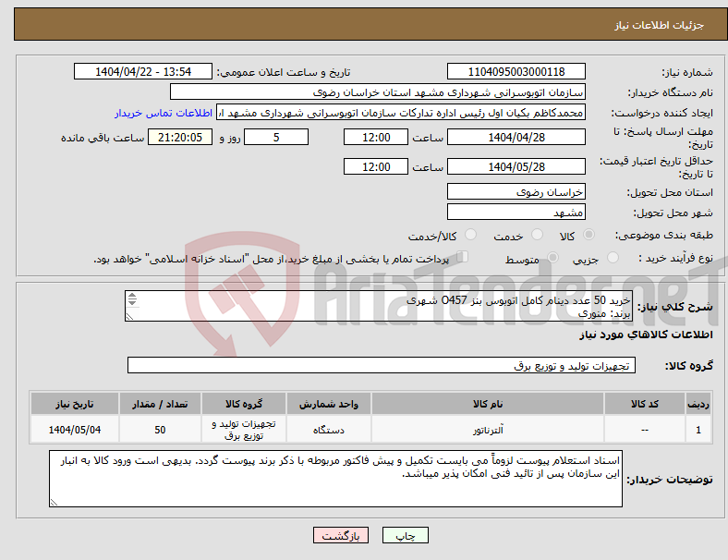Select the کالا/خدمت radio button
Image resolution: width=728 pixels, height=560 pixels.
point(471,235)
